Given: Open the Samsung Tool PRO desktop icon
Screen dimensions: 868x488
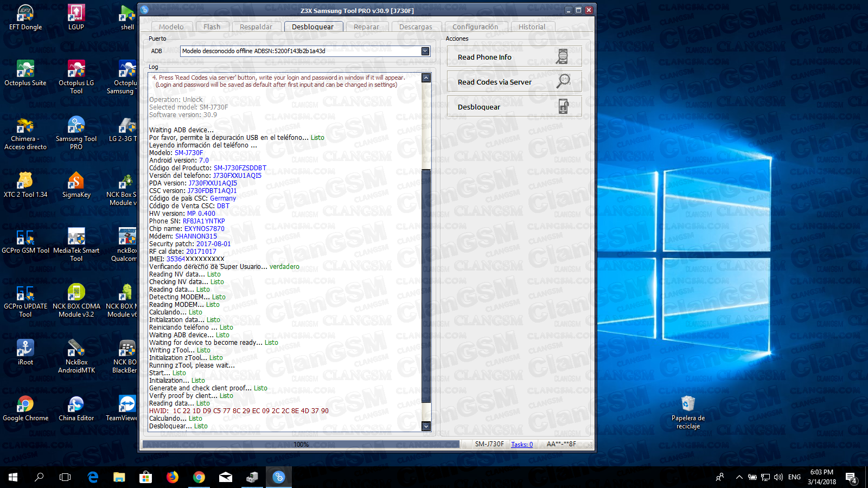Looking at the screenshot, I should 76,133.
